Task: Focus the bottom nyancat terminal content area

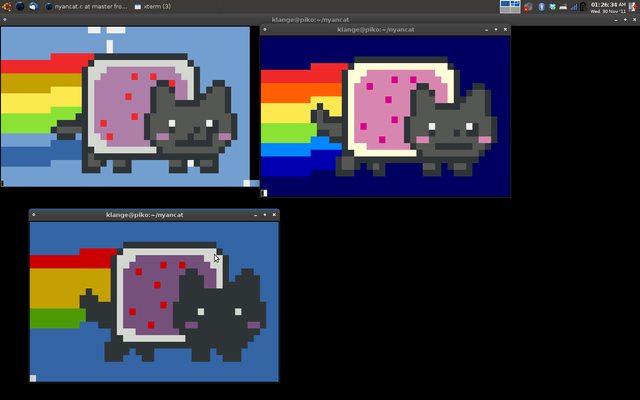Action: pos(154,302)
